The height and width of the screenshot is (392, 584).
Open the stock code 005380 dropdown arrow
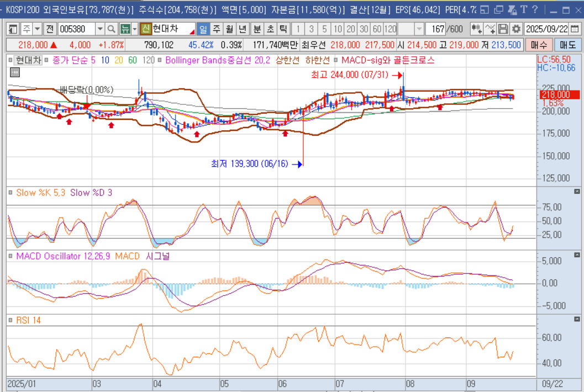(x=100, y=29)
